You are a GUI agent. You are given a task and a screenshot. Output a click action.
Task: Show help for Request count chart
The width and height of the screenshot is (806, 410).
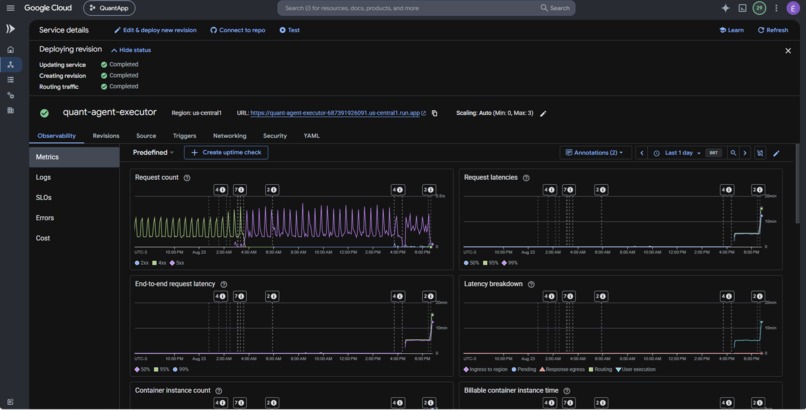187,178
